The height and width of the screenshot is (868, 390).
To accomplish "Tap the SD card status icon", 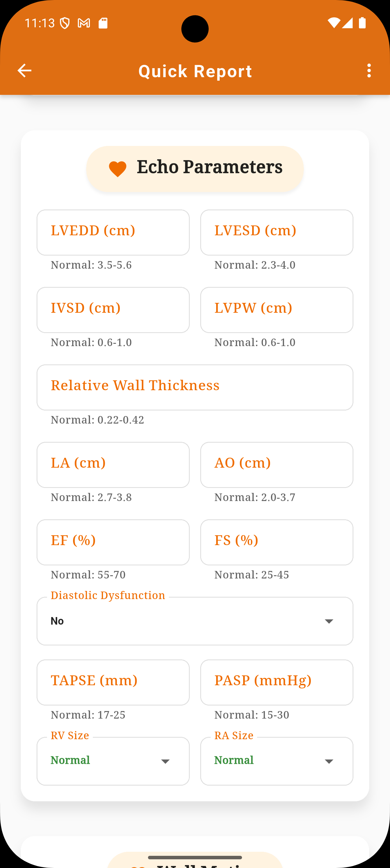I will pos(103,23).
